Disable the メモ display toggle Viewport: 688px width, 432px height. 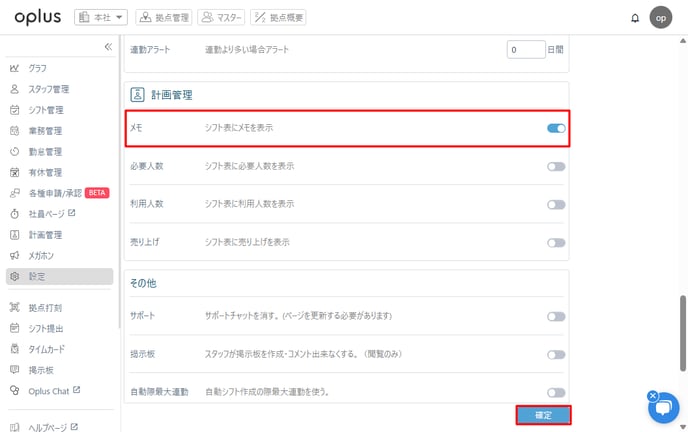pyautogui.click(x=556, y=129)
